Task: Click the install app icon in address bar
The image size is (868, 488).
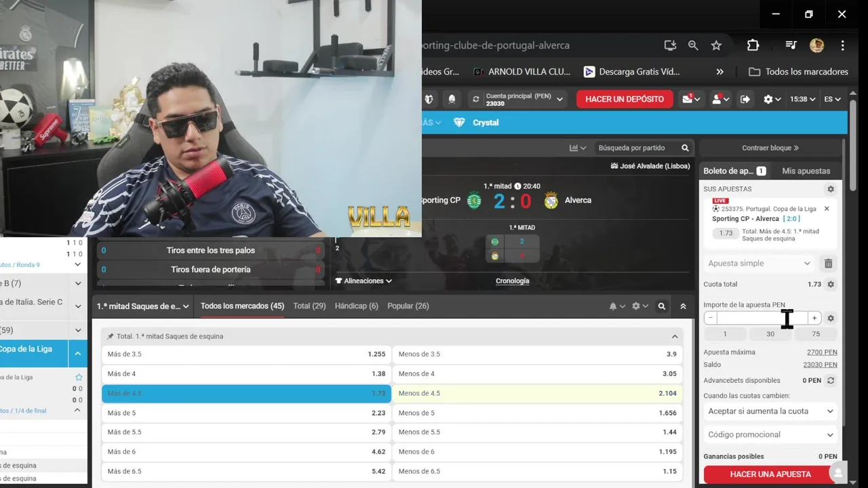Action: (670, 45)
